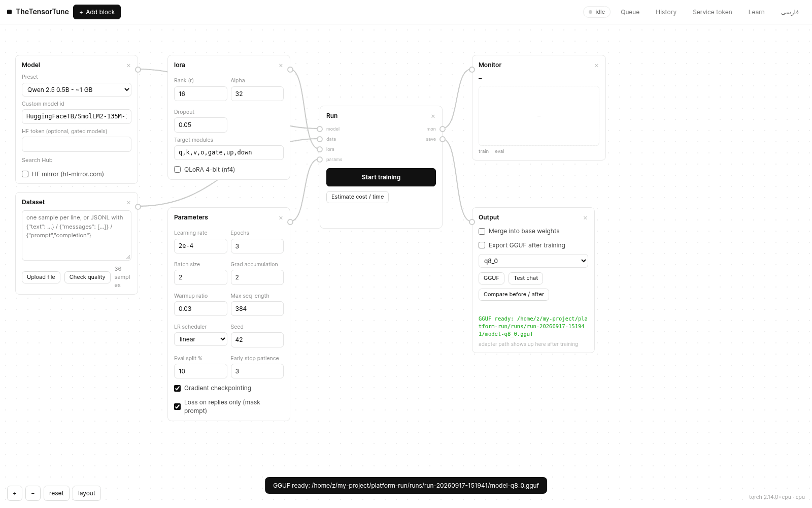Focus the Max seq length field

tap(257, 309)
